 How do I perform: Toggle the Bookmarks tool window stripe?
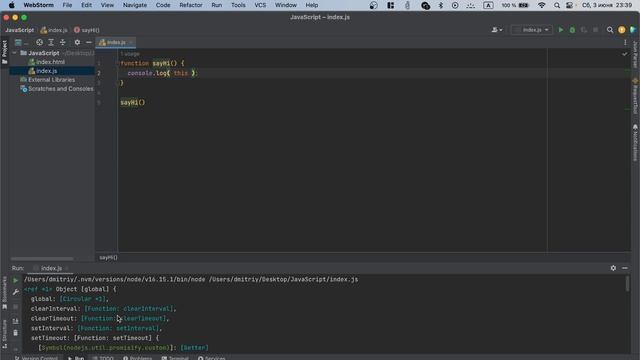coord(4,292)
